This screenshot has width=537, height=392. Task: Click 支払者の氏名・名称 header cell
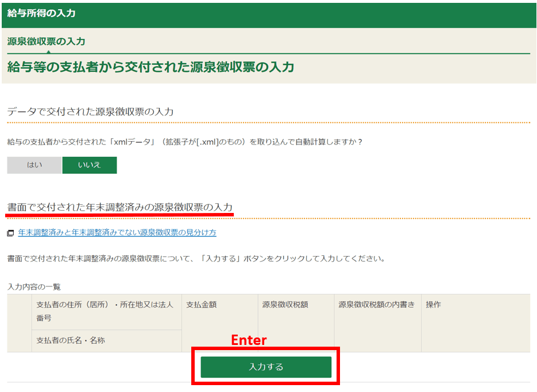click(106, 341)
